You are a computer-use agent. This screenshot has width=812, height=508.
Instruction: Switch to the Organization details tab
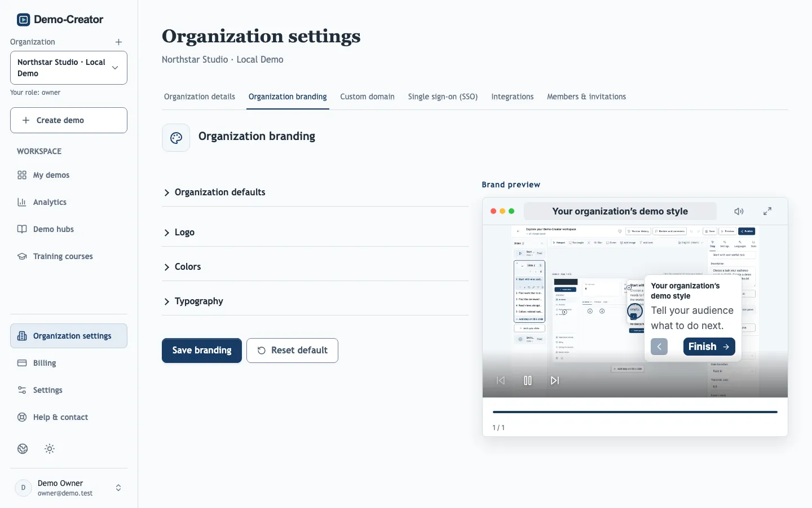click(x=200, y=97)
